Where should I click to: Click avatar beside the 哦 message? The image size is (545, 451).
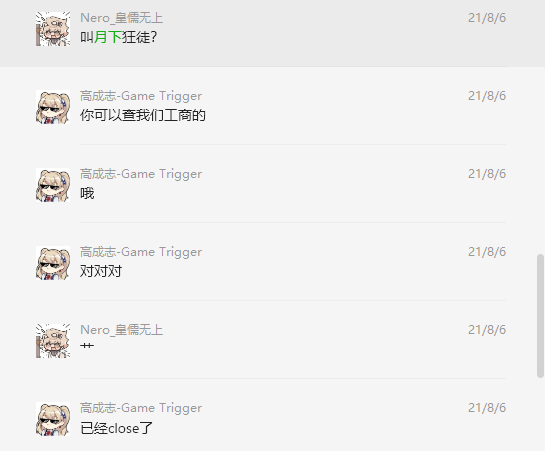tap(53, 185)
